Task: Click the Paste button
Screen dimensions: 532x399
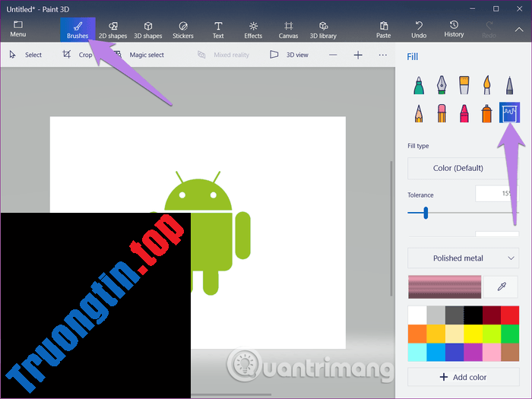Action: [383, 30]
